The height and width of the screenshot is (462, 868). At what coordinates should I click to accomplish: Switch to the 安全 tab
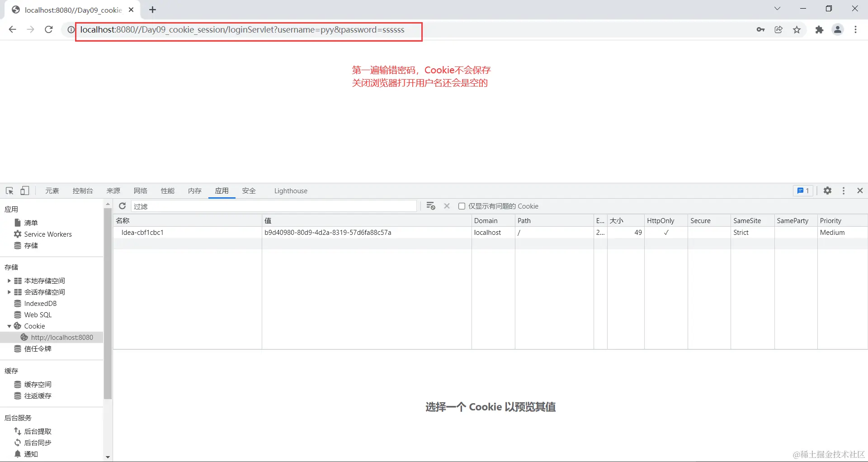pyautogui.click(x=249, y=191)
